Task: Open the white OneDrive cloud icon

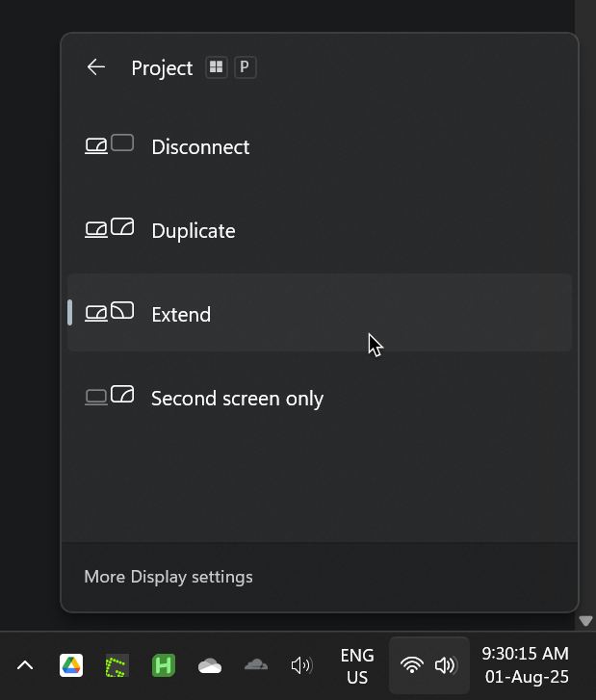Action: [x=209, y=665]
